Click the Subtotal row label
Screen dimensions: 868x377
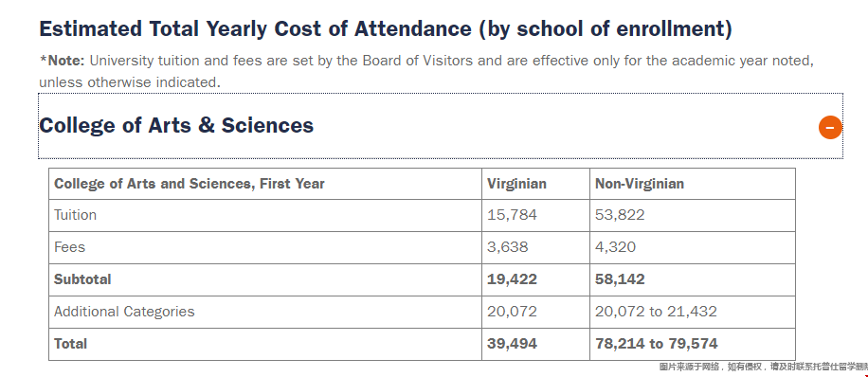[82, 279]
